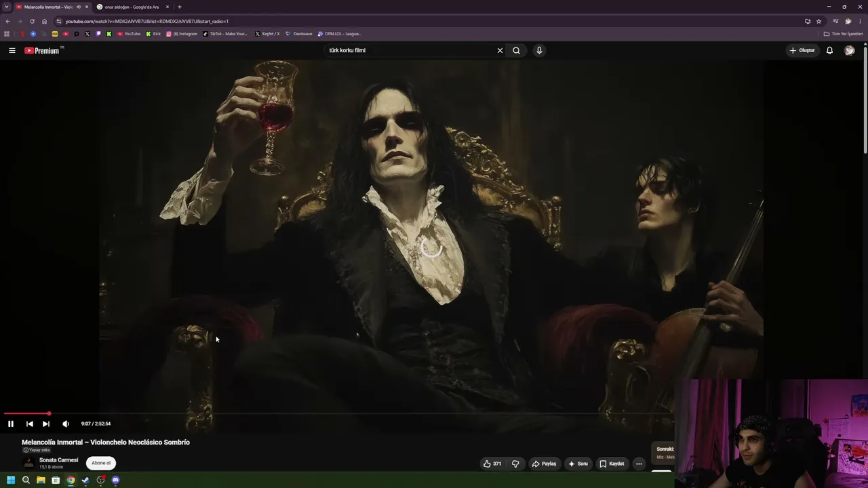The image size is (868, 488).
Task: Clear the YouTube search box text
Action: [500, 50]
